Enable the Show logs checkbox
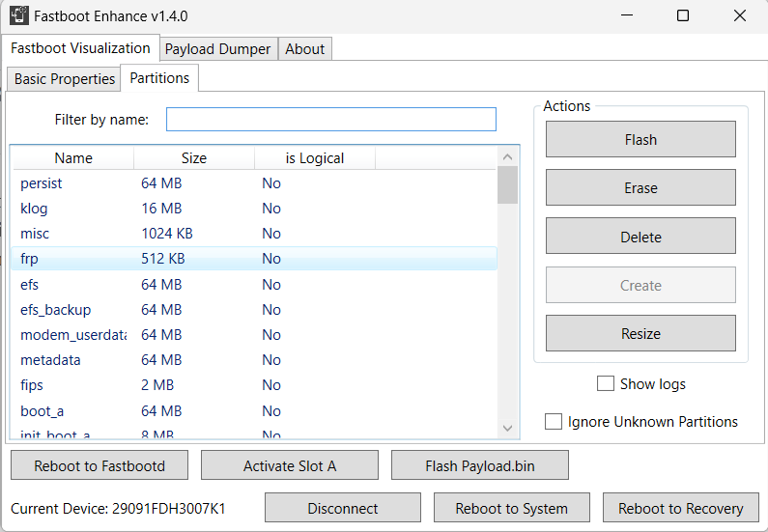This screenshot has height=532, width=768. pos(606,383)
